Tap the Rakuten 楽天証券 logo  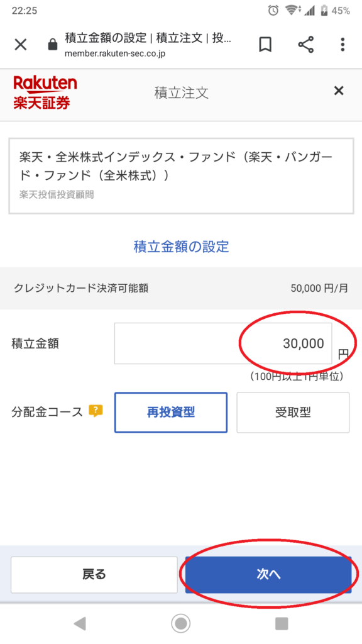click(x=45, y=92)
